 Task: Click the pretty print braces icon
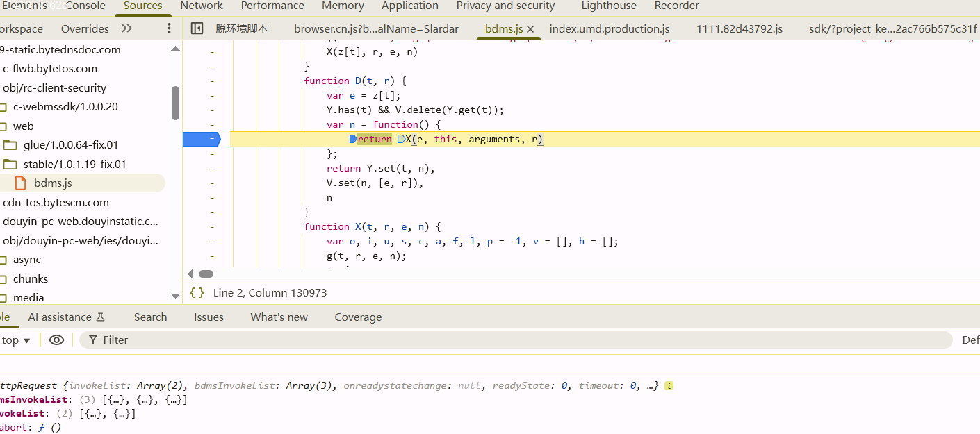click(197, 293)
